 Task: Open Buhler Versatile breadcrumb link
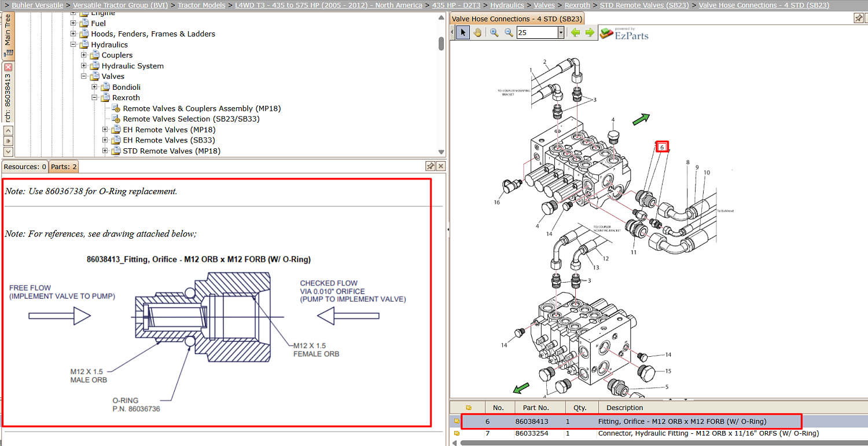(x=38, y=5)
